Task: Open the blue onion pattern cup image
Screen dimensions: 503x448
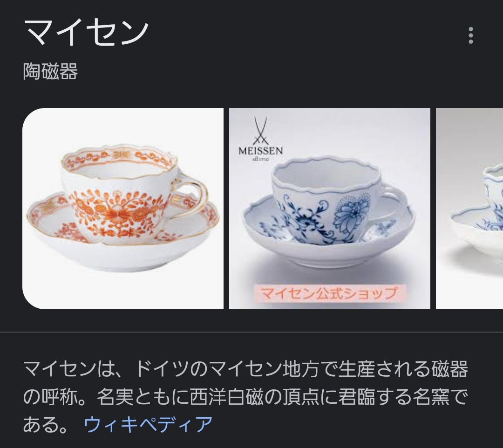Action: (329, 209)
